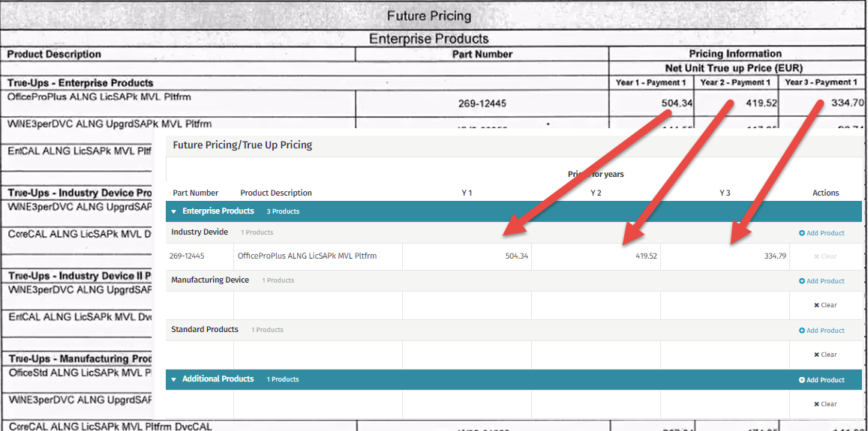Click empty Y3 field under Additional Products
Image resolution: width=868 pixels, height=431 pixels.
pos(725,404)
